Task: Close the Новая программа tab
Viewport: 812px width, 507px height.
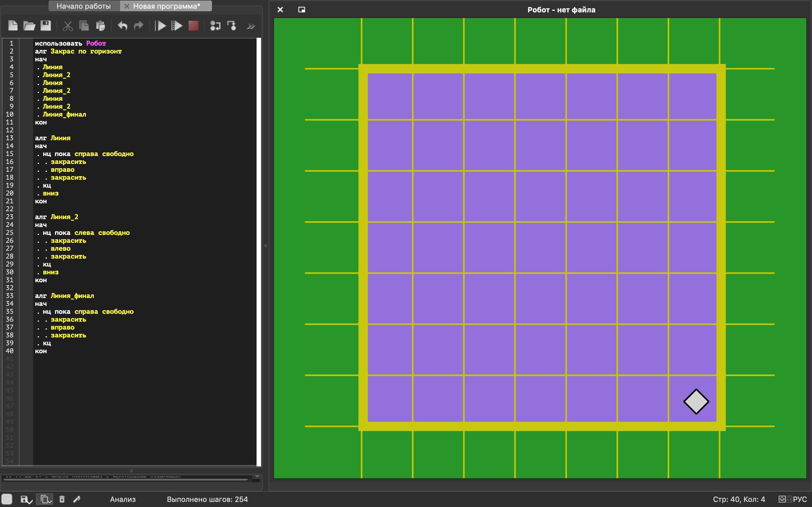Action: (x=127, y=6)
